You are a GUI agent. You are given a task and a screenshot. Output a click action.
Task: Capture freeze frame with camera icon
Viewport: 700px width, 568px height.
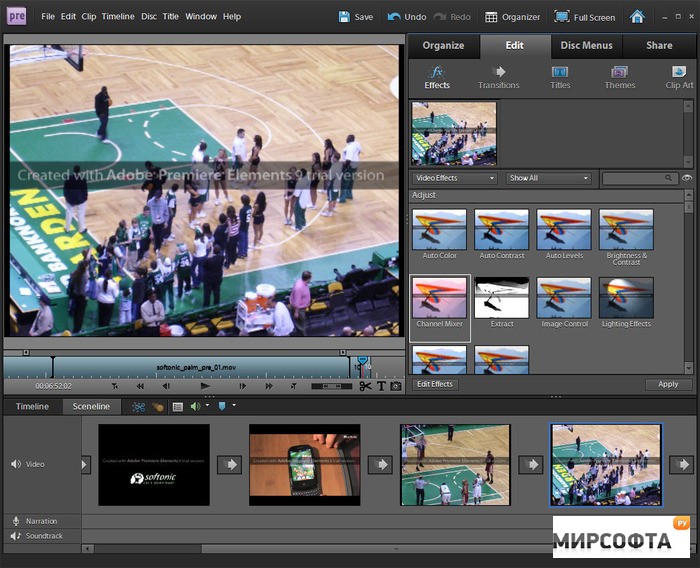click(x=396, y=386)
